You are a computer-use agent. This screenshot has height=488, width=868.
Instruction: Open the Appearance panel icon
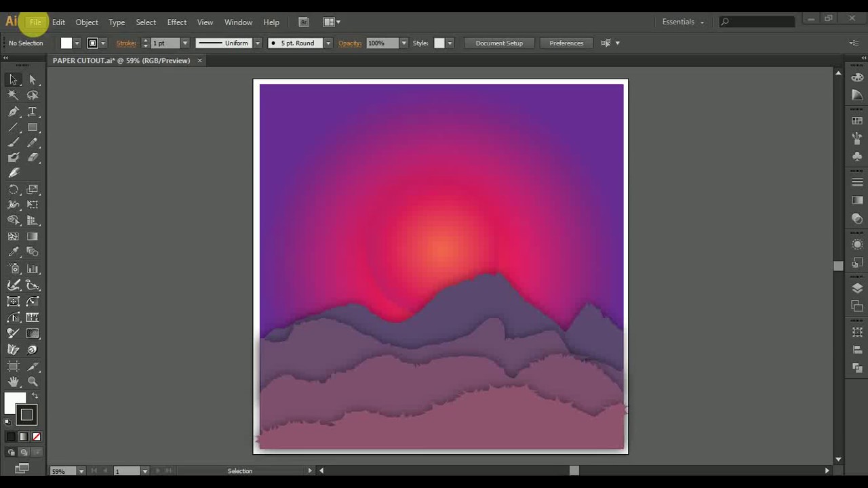click(857, 244)
